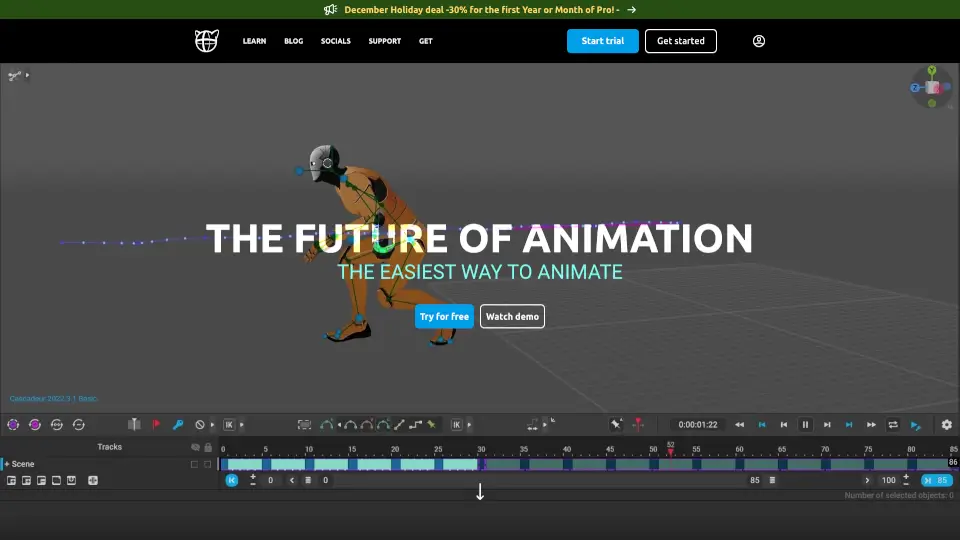Screen dimensions: 960x540
Task: Select the blue key icon in toolbar
Action: click(x=178, y=425)
